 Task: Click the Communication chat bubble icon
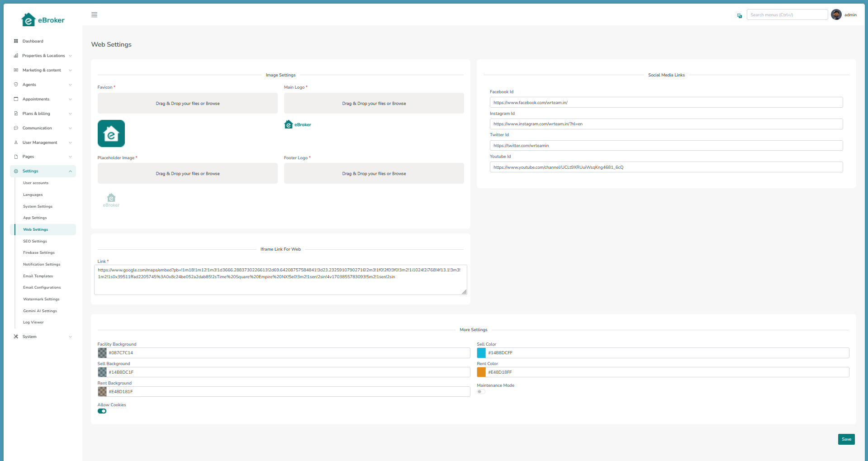point(15,128)
